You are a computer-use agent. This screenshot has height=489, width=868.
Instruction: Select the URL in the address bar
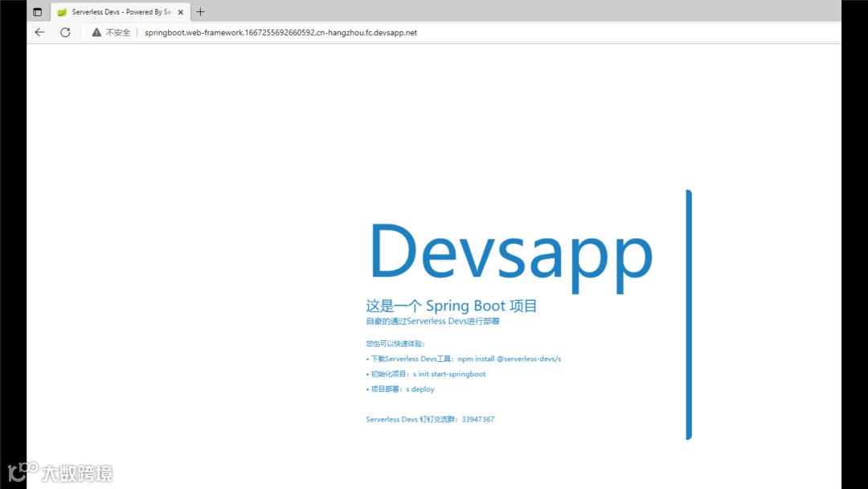pyautogui.click(x=281, y=33)
